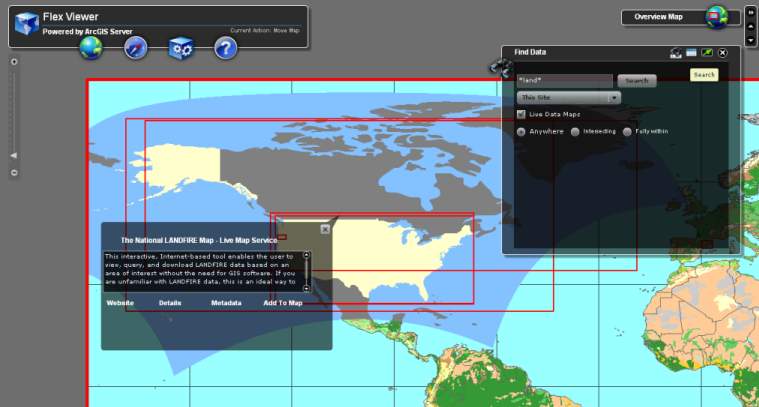Click the double-arrow expand button at top right

coord(751,13)
